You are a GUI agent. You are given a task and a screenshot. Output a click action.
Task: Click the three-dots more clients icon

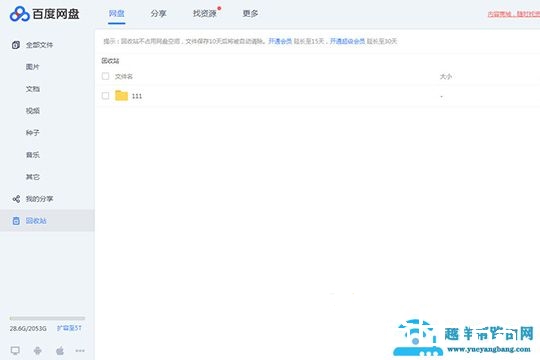80,351
